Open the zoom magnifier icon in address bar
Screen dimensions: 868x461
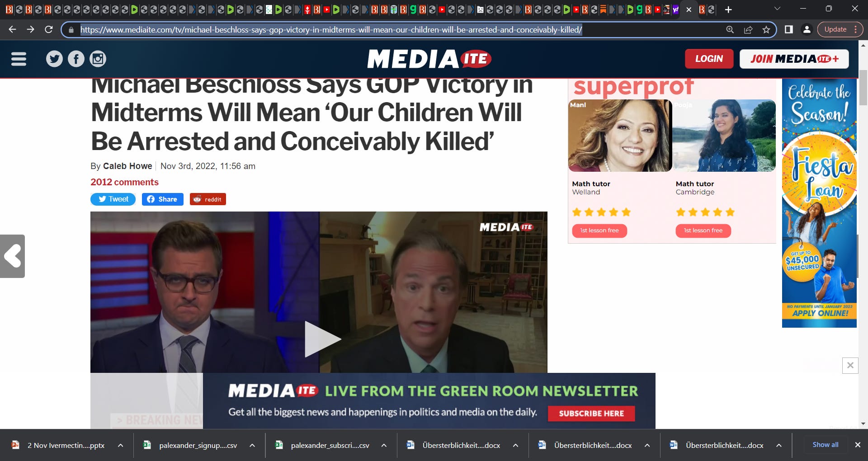click(730, 30)
